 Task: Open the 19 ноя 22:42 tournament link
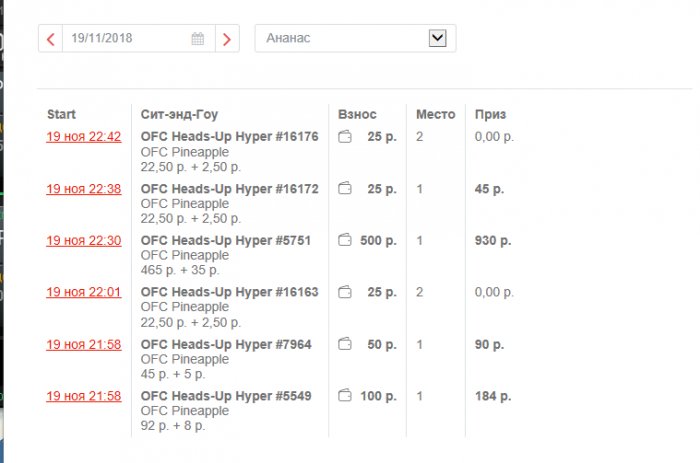coord(84,137)
